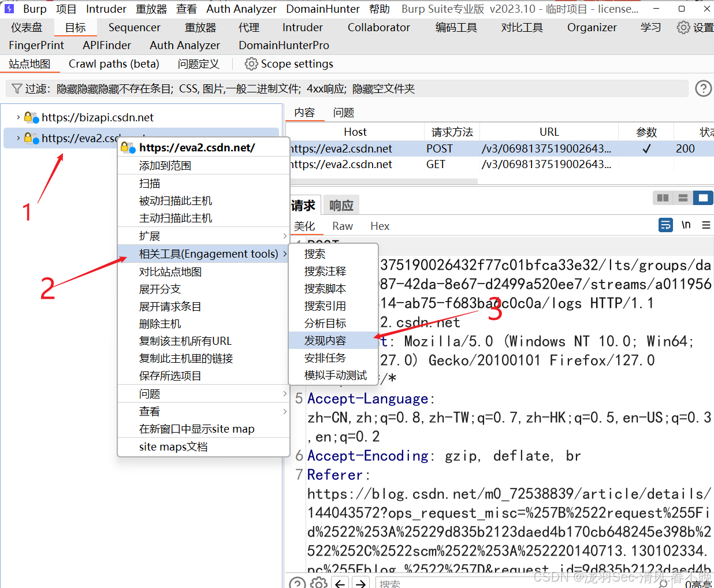Open the settings gear next to 设置
Screen dimensions: 714x588
tap(683, 28)
